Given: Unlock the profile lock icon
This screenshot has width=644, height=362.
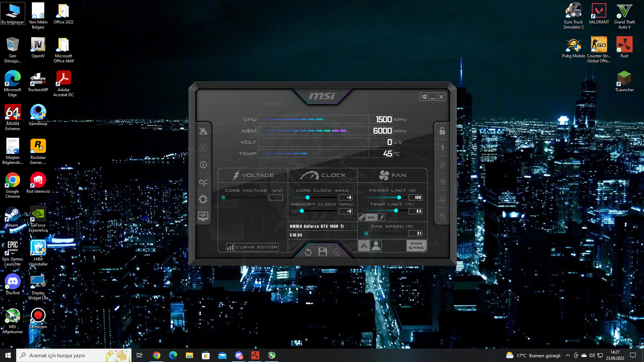Looking at the screenshot, I should [442, 131].
